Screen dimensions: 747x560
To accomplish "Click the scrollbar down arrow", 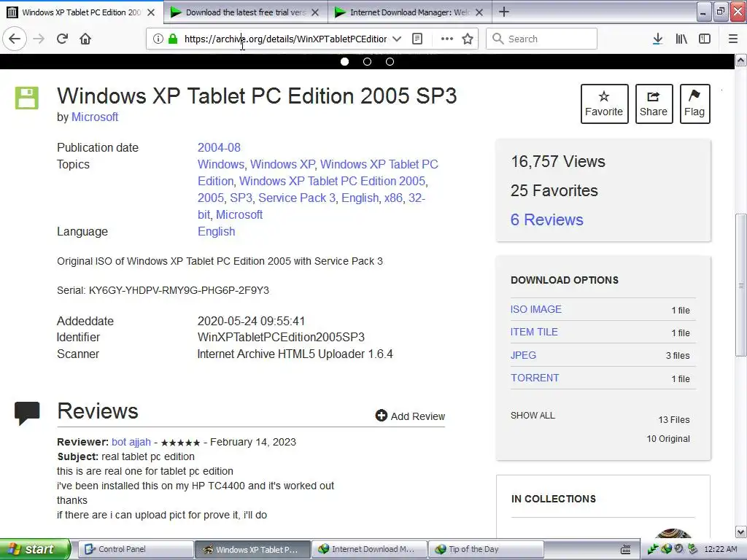I will point(741,532).
